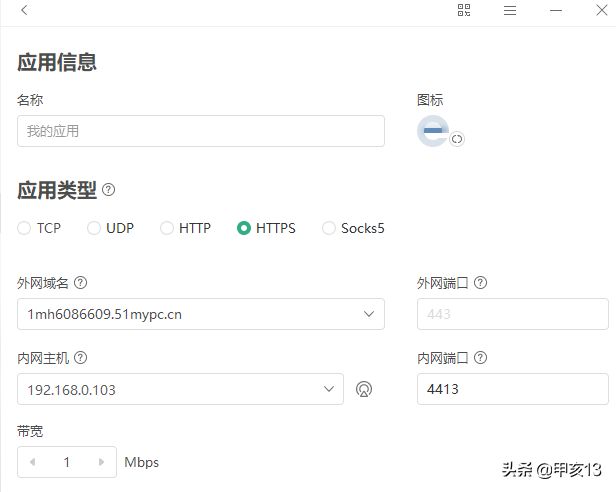Screen dimensions: 616x492
Task: Click the Mbps unit label
Action: coord(141,463)
